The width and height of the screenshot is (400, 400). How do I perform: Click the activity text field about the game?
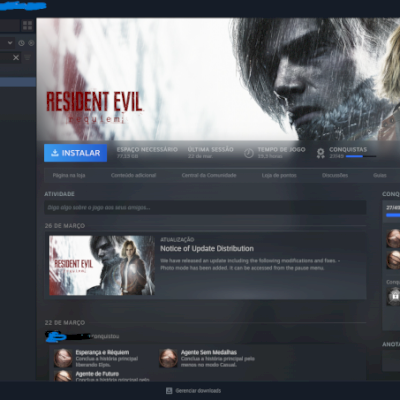pos(205,207)
